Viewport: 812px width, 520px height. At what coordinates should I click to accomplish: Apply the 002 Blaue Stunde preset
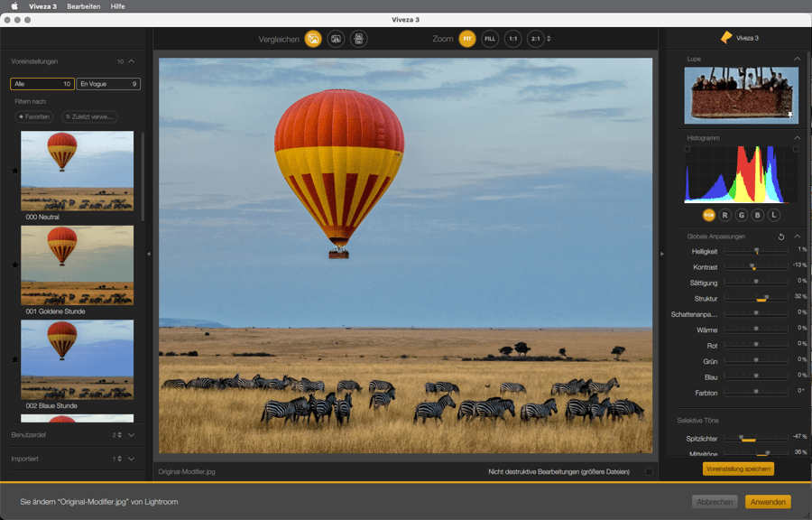tap(78, 359)
